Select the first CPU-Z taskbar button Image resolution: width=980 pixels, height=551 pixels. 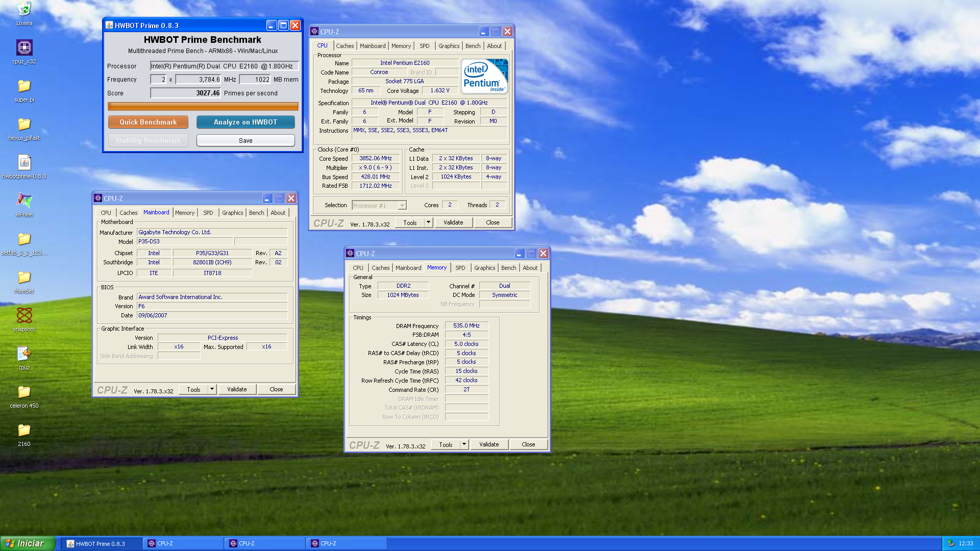pyautogui.click(x=183, y=544)
